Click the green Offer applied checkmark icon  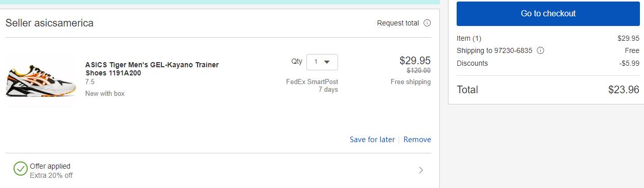click(20, 169)
